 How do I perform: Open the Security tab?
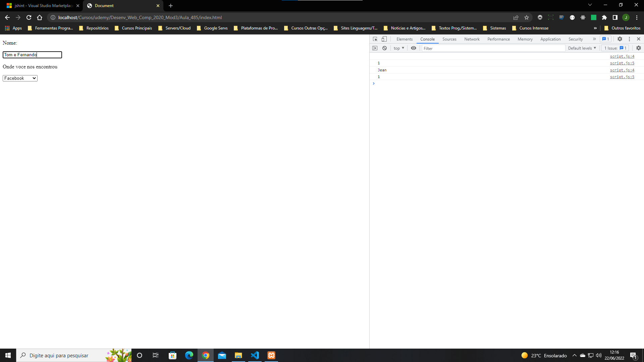coord(576,39)
